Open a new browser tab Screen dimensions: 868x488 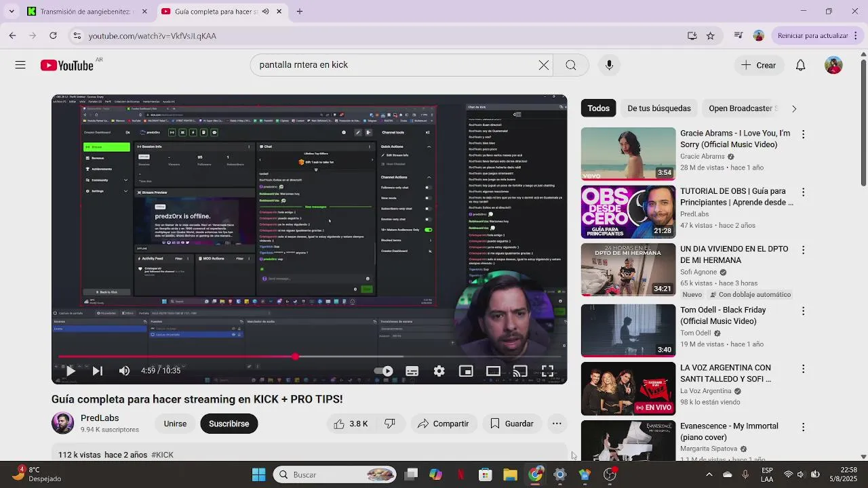tap(300, 12)
